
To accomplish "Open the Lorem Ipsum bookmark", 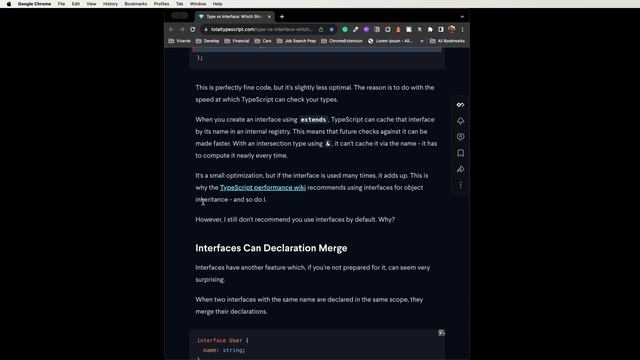I will point(390,41).
